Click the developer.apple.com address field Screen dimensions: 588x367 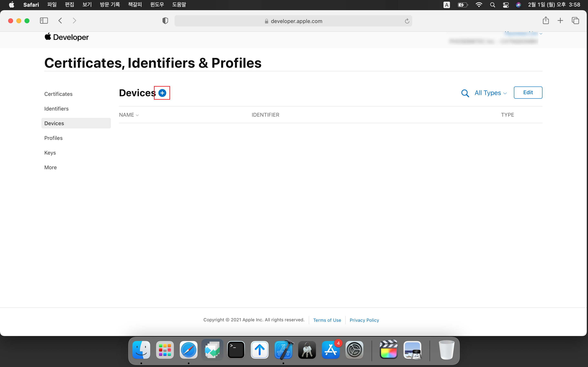tap(293, 21)
